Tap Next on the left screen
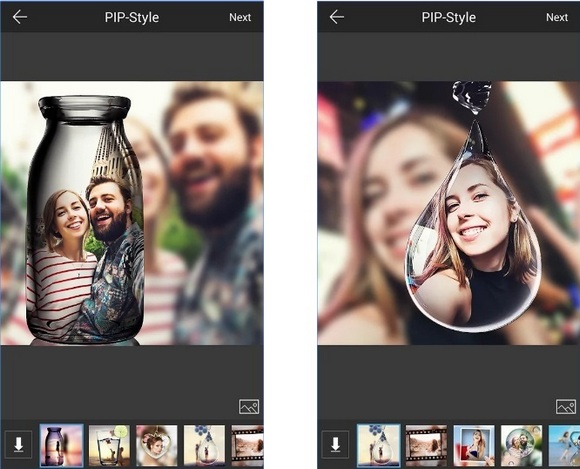Image resolution: width=580 pixels, height=469 pixels. click(x=240, y=17)
